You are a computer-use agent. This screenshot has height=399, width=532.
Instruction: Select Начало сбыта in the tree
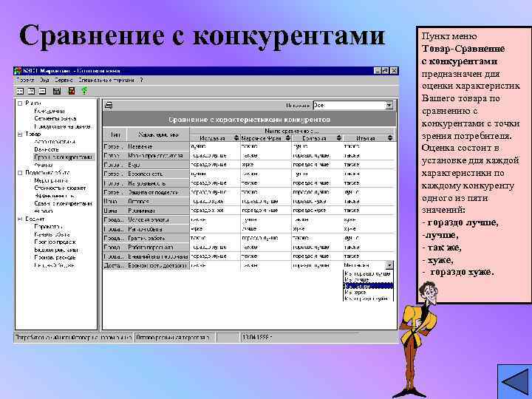(x=52, y=234)
